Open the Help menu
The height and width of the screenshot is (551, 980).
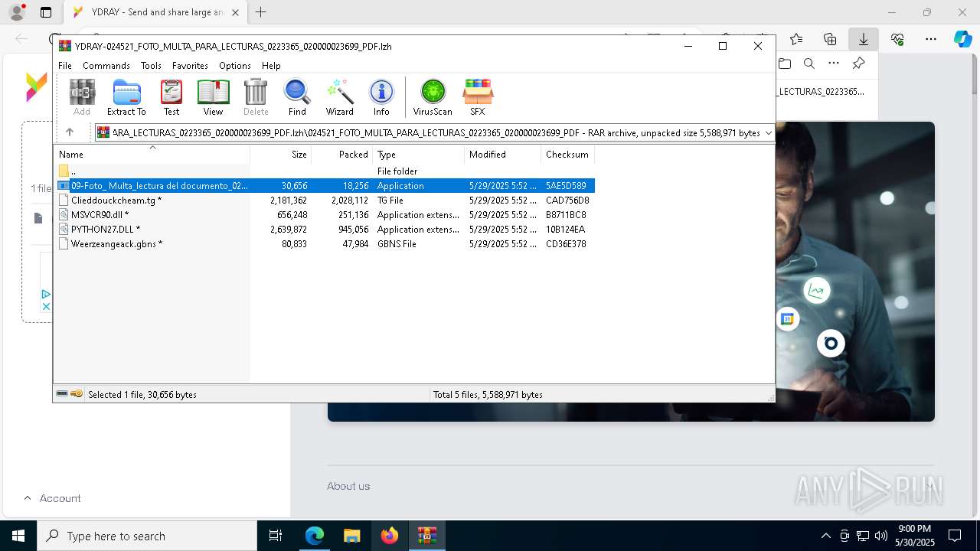(271, 66)
